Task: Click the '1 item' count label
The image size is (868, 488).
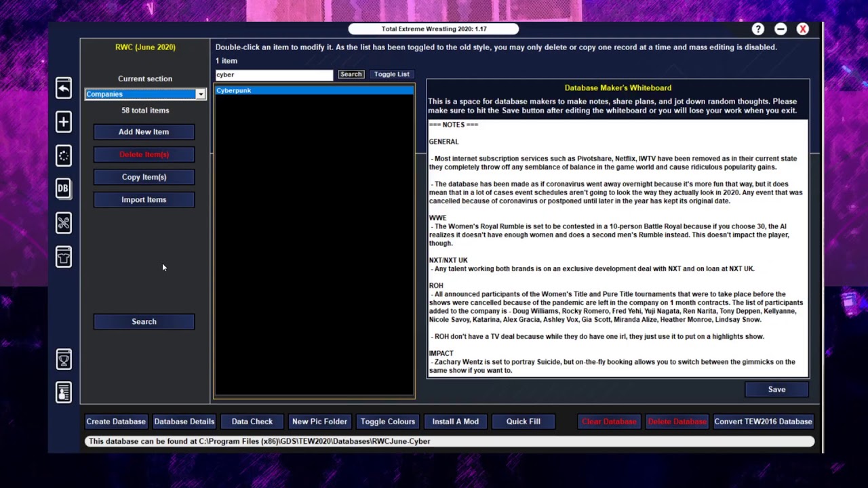Action: tap(226, 61)
